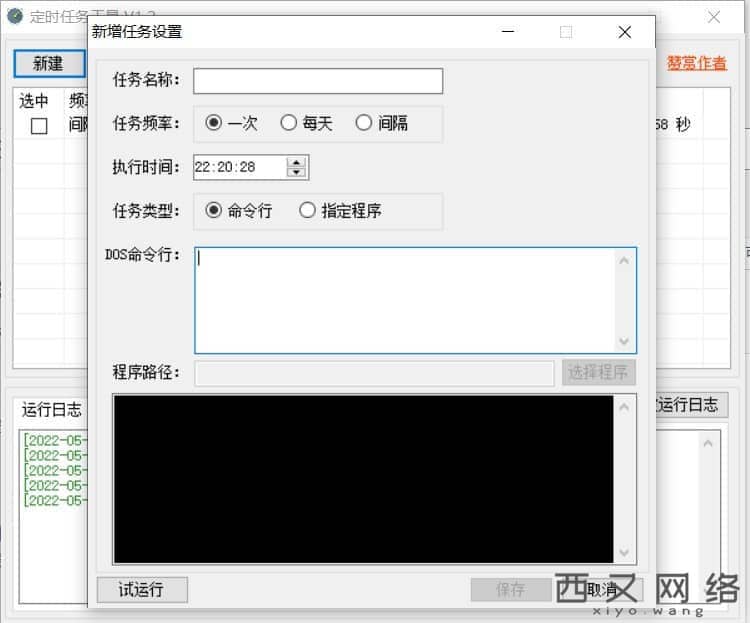Click the 新建 button in main window
The width and height of the screenshot is (750, 623).
pos(48,63)
